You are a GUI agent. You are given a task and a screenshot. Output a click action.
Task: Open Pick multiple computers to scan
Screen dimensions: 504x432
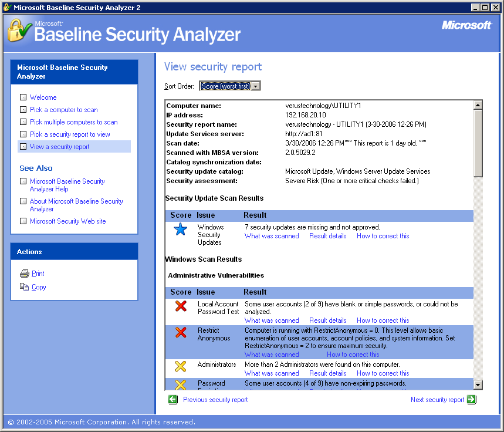click(73, 122)
